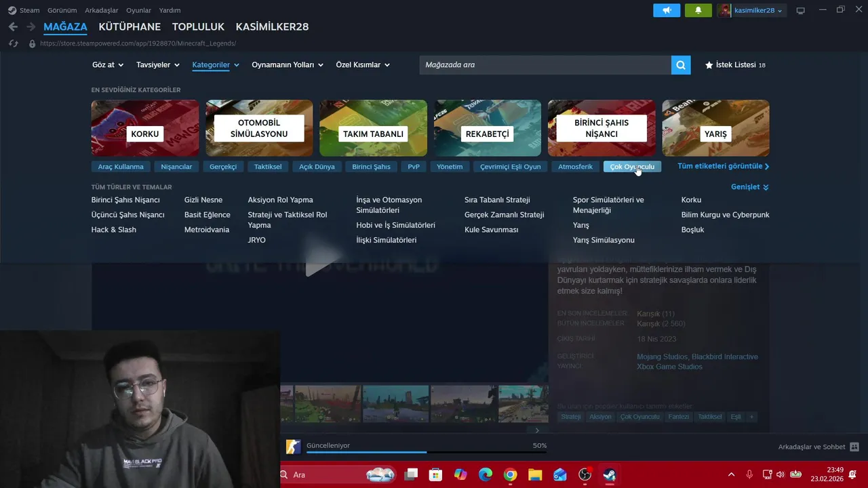This screenshot has height=488, width=868.
Task: Open the Mojang Studios developer link
Action: pyautogui.click(x=663, y=357)
